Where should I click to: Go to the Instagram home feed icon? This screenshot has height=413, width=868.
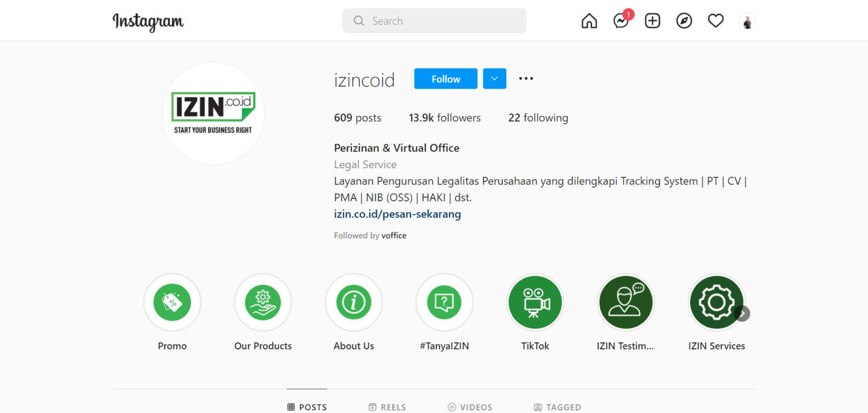coord(589,21)
